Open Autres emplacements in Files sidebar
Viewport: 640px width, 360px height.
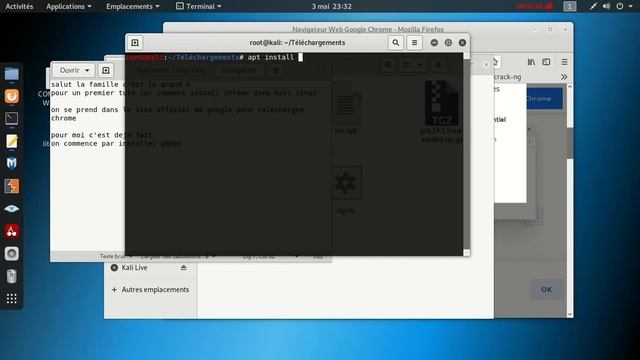151,289
